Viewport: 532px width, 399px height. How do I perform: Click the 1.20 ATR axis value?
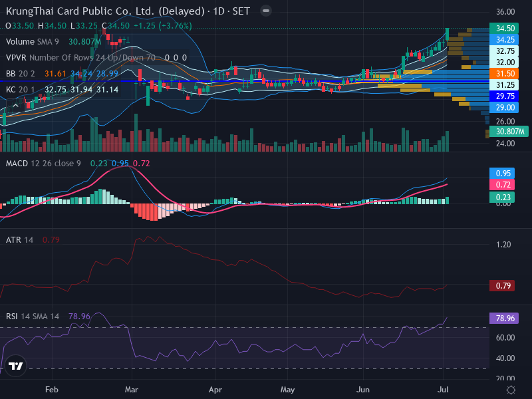point(503,245)
